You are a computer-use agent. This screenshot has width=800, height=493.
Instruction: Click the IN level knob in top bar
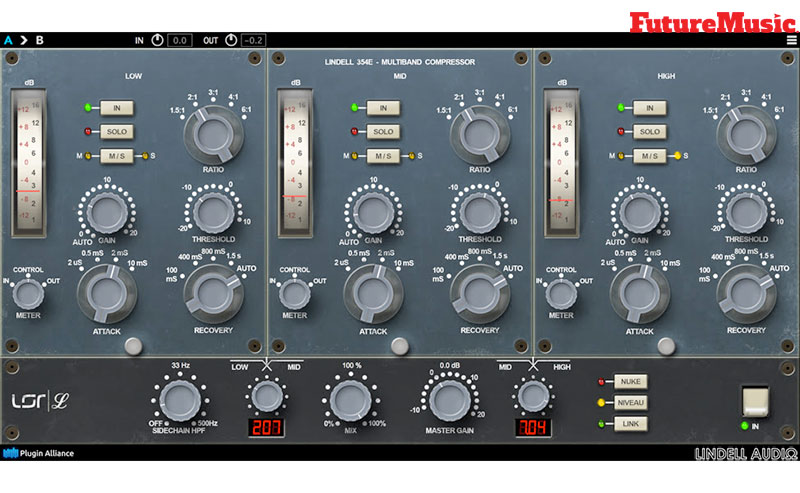pos(157,40)
